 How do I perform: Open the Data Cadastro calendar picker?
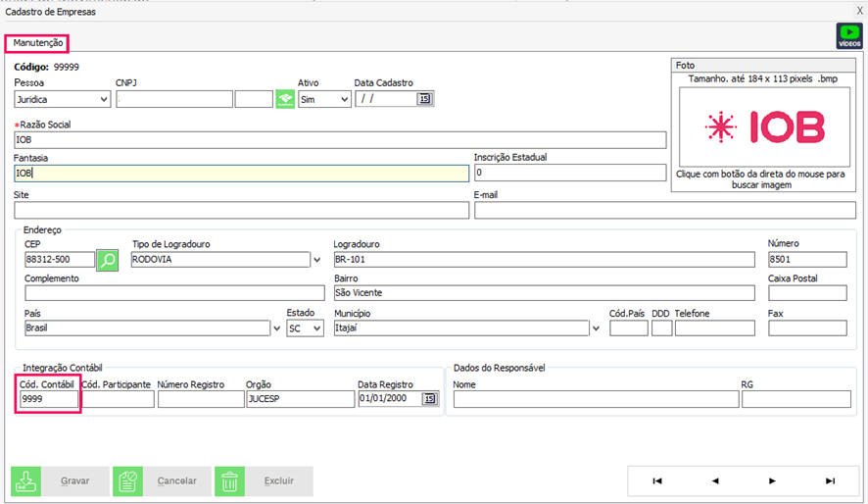pos(424,99)
